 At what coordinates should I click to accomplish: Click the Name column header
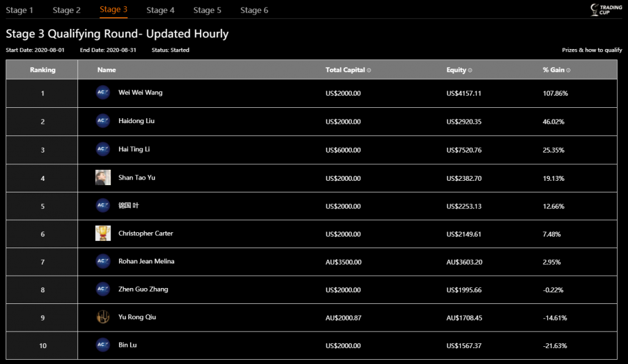click(x=106, y=70)
